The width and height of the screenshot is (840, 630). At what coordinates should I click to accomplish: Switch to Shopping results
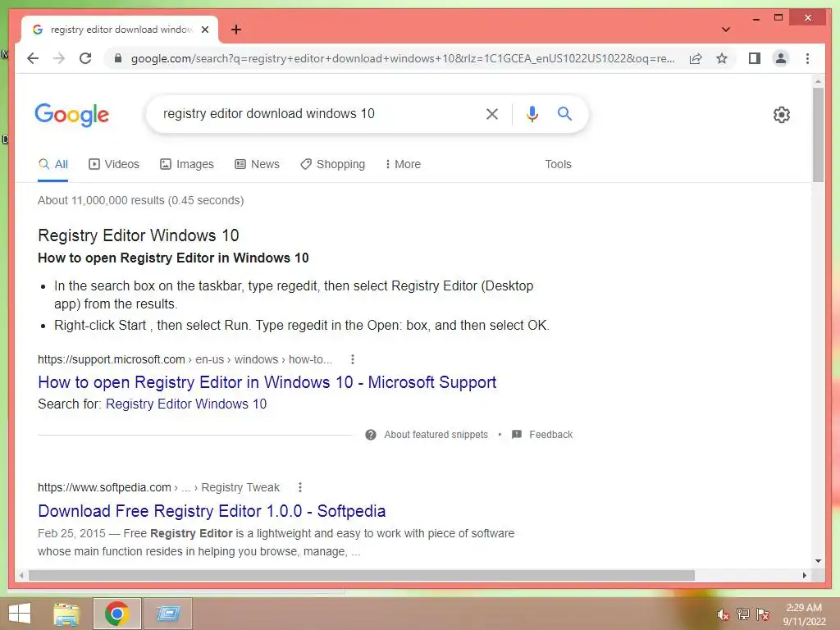click(x=333, y=164)
